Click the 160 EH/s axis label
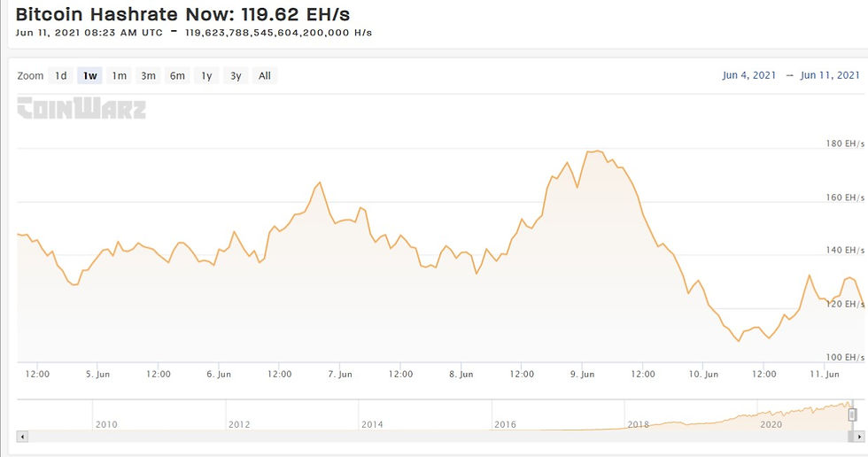The height and width of the screenshot is (457, 868). [845, 197]
